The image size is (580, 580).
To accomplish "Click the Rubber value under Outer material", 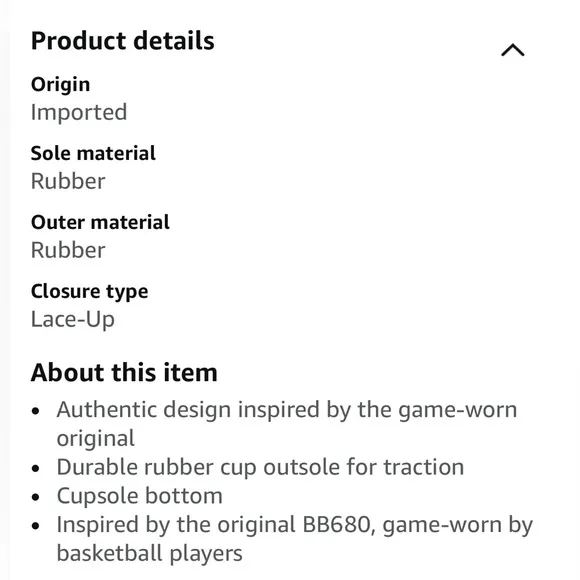I will pyautogui.click(x=68, y=250).
